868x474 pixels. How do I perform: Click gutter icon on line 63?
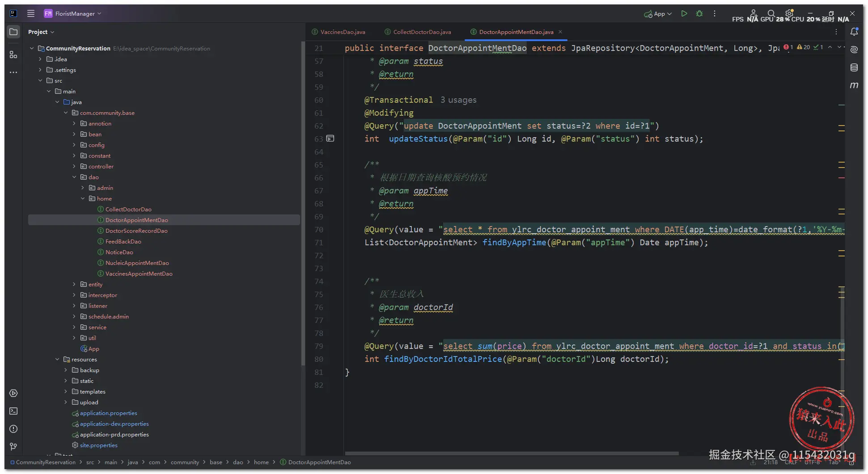[x=330, y=138]
